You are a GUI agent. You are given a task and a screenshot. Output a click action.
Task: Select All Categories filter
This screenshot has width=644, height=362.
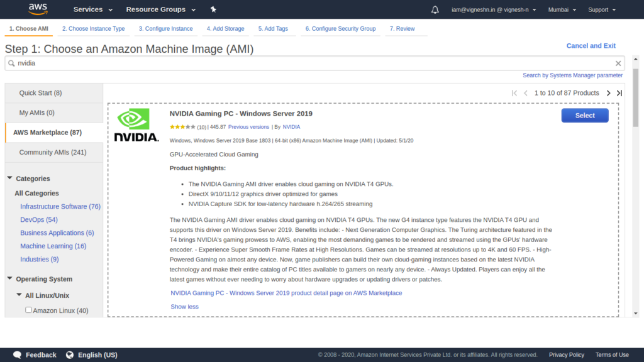tap(36, 194)
